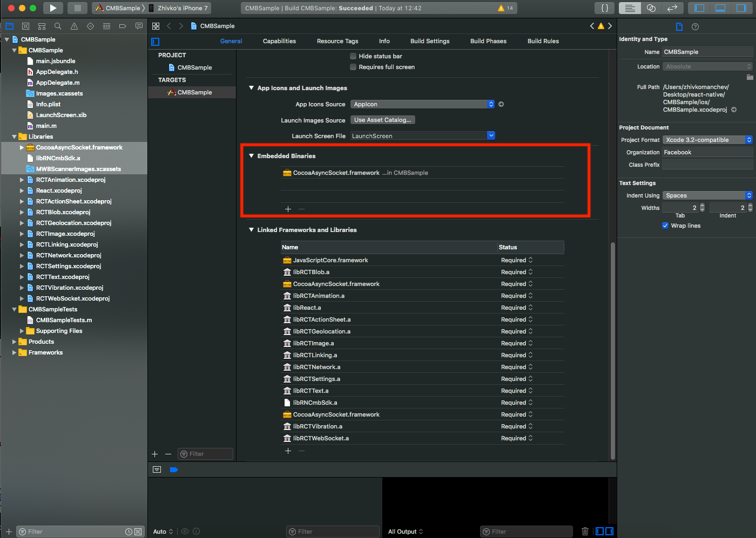This screenshot has height=538, width=756.
Task: Increment the Tab width stepper
Action: click(x=702, y=206)
